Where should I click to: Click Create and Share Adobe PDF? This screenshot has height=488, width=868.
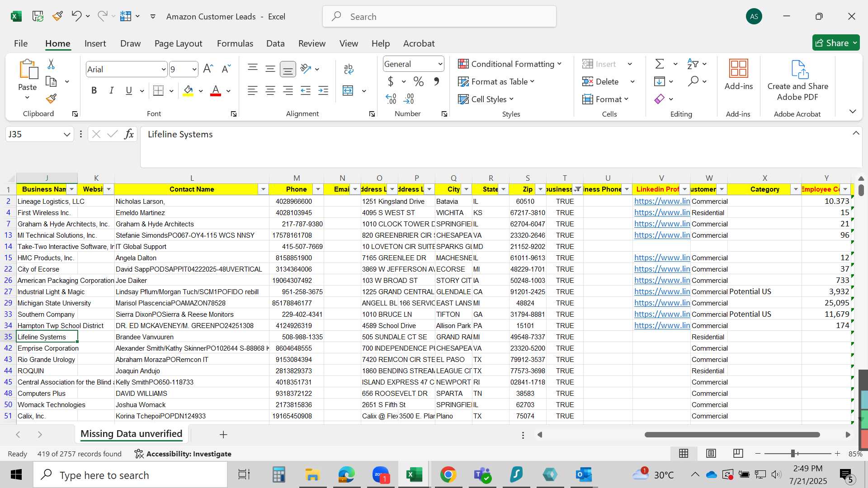(x=798, y=80)
